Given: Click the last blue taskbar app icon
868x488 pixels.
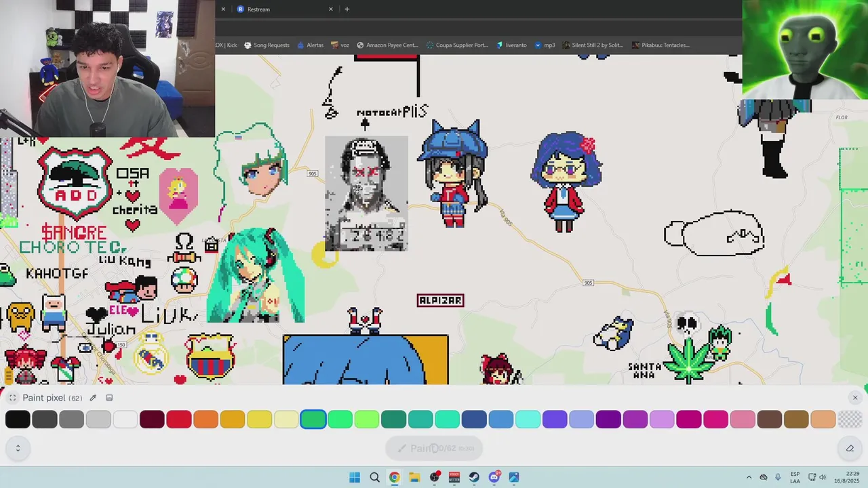Looking at the screenshot, I should [x=514, y=477].
